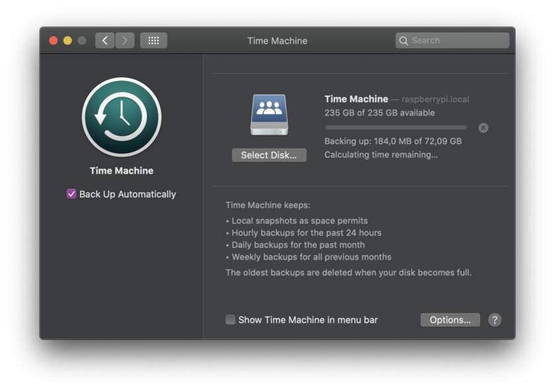This screenshot has width=555, height=392.
Task: Click the forward arrow navigation icon
Action: click(x=124, y=40)
